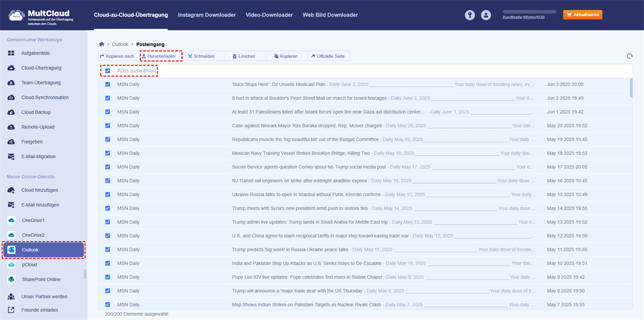Switch to Video-Downloader tab
This screenshot has height=320, width=644.
pyautogui.click(x=269, y=15)
